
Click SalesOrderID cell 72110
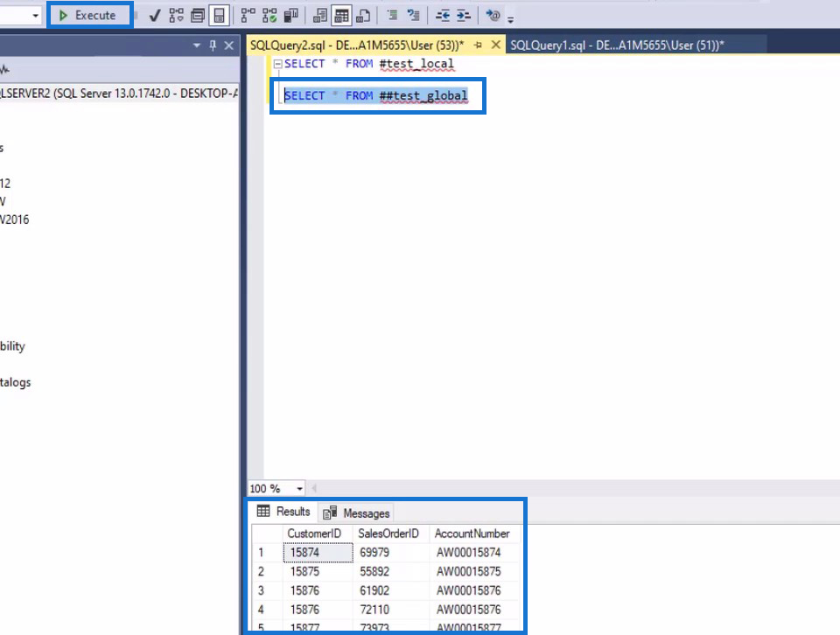click(390, 610)
